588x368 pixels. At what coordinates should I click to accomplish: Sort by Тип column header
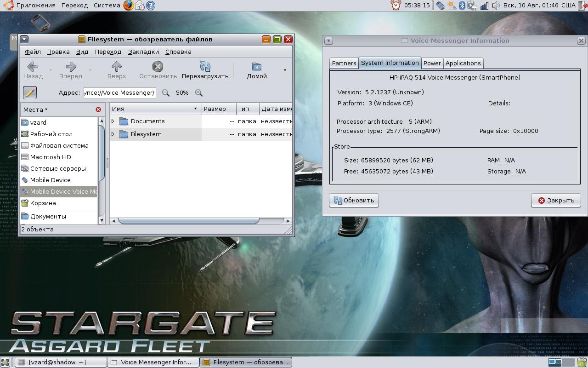pyautogui.click(x=248, y=109)
